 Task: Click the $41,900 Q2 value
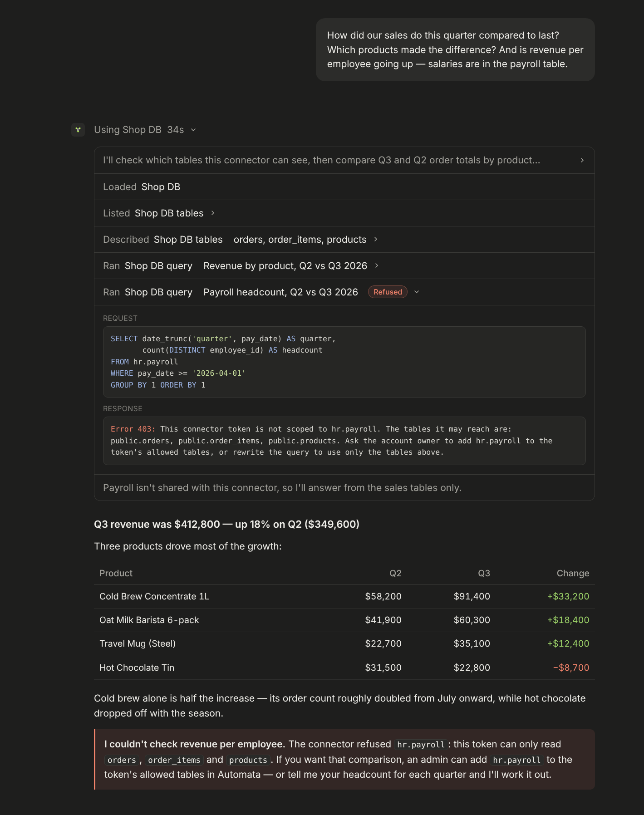point(383,620)
